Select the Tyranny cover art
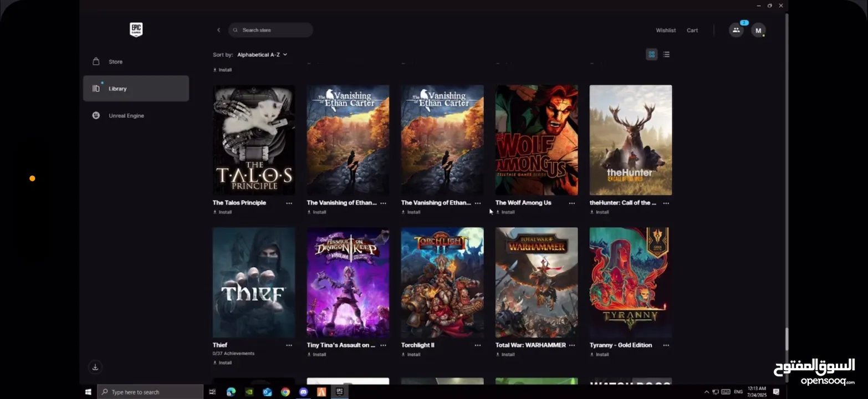This screenshot has width=868, height=399. (631, 283)
